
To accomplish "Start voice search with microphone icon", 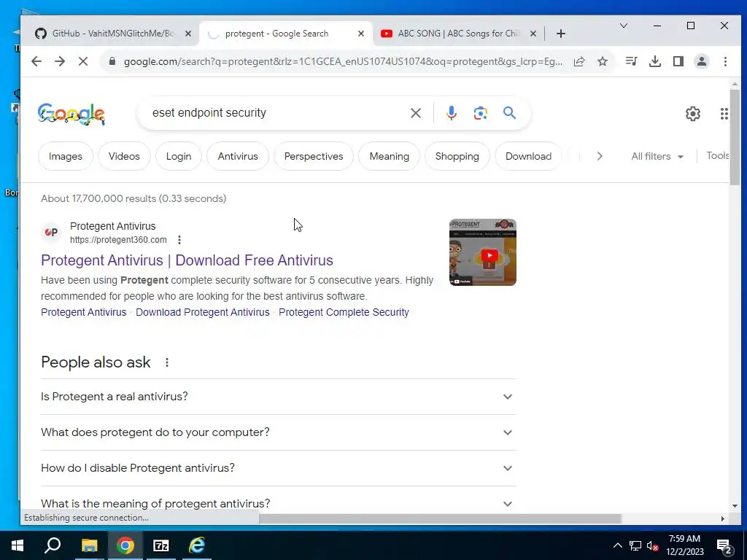I will [451, 113].
